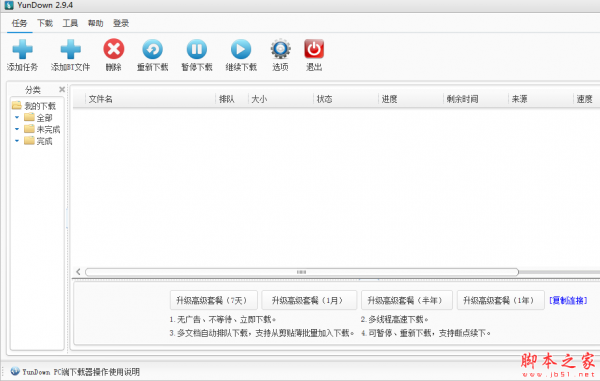
Task: Click the Re-download (重新下载) icon
Action: (152, 49)
